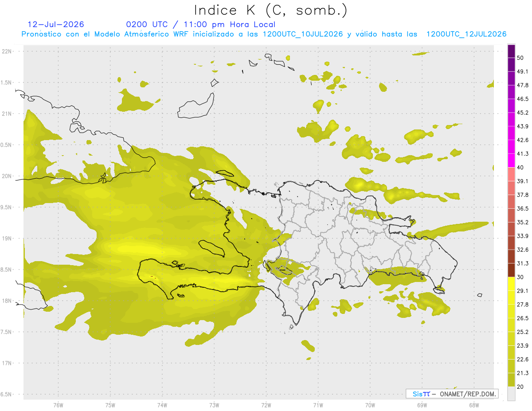Select the salmon 39.1 colorbar band
Viewport: 532px width, 411px height.
tap(511, 174)
